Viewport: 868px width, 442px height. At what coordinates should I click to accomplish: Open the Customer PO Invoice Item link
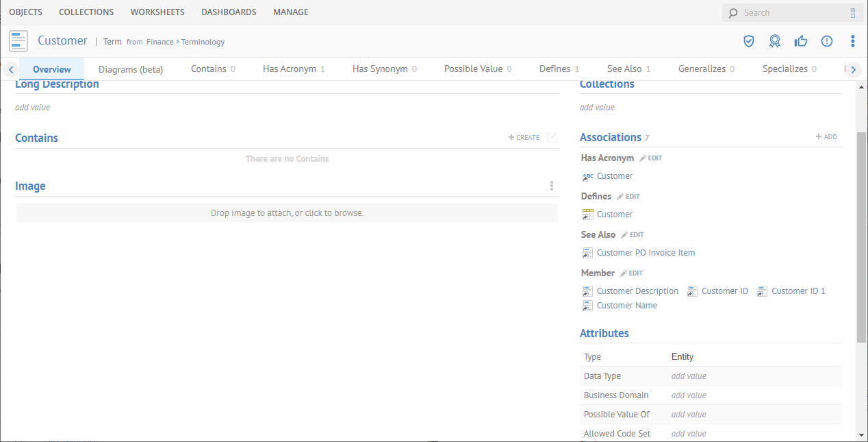(x=646, y=252)
